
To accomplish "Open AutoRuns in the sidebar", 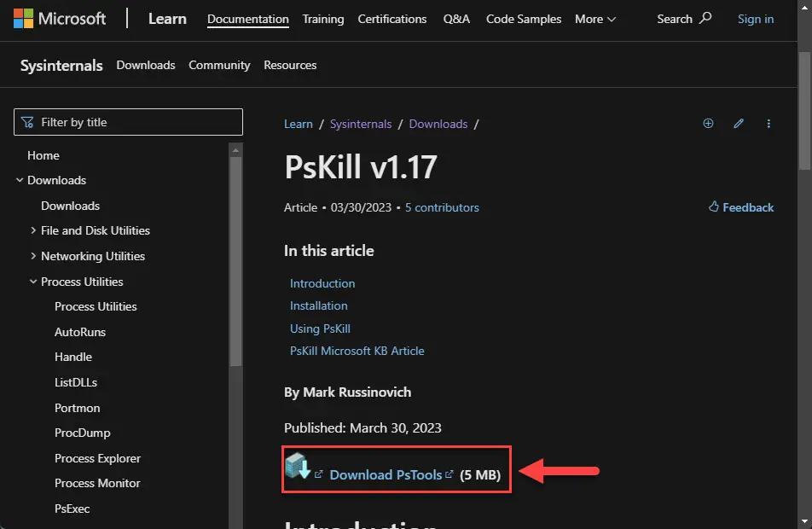I will [x=80, y=332].
